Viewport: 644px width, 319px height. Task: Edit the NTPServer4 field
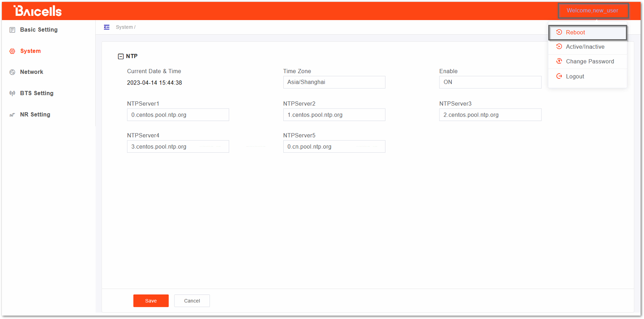[178, 147]
